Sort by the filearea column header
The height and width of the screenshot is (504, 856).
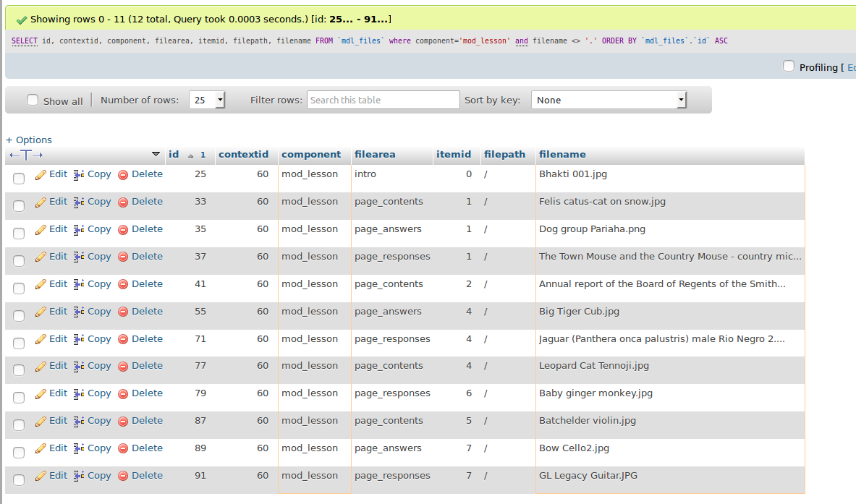tap(375, 154)
